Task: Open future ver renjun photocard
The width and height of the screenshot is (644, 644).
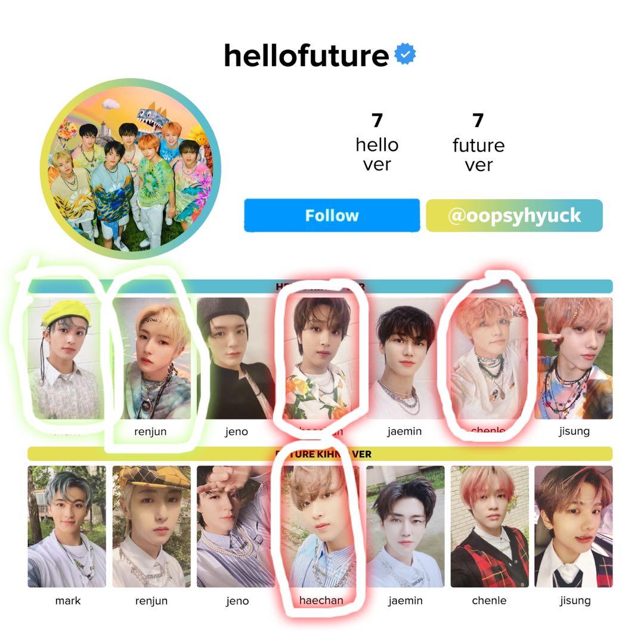Action: (151, 527)
